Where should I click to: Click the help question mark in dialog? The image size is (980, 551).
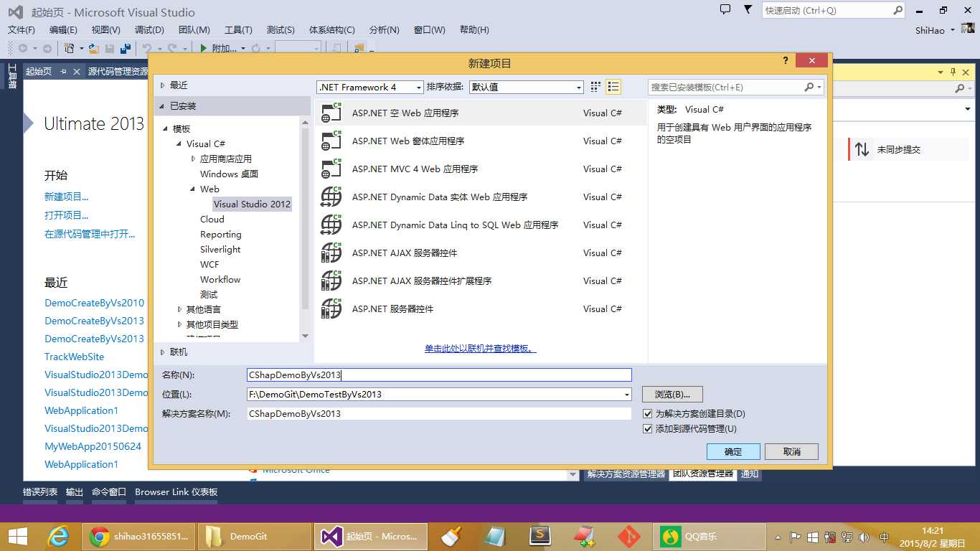pos(786,61)
